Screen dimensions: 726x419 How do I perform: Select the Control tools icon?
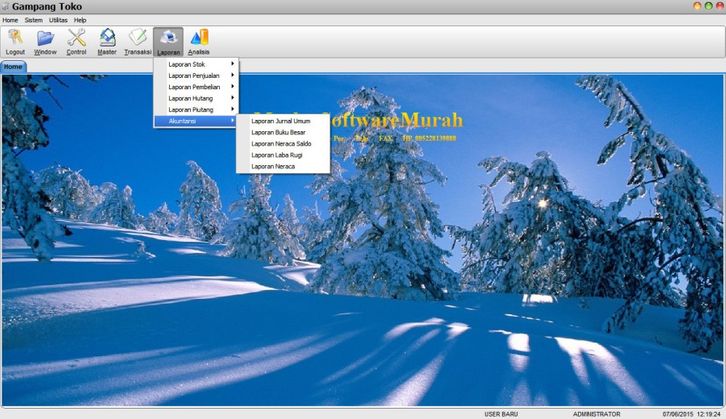[76, 40]
